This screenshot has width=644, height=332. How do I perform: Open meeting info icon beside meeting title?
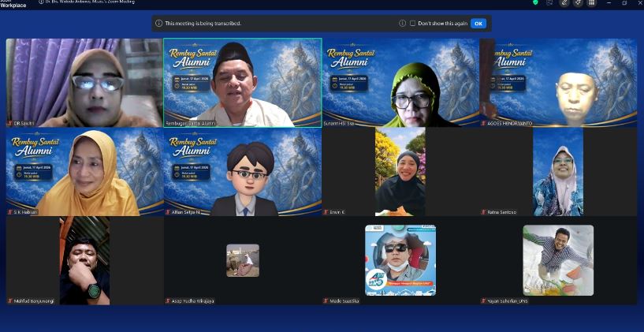click(41, 2)
